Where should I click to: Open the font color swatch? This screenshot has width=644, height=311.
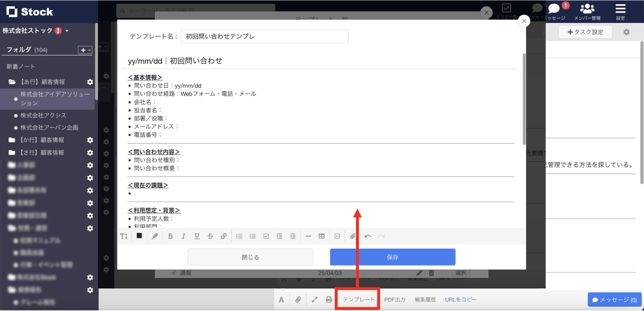point(139,236)
